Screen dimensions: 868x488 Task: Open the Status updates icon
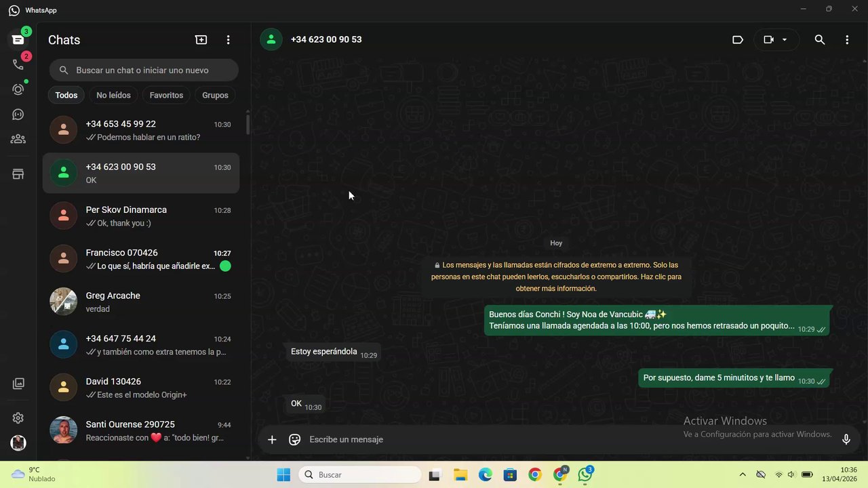click(x=18, y=89)
